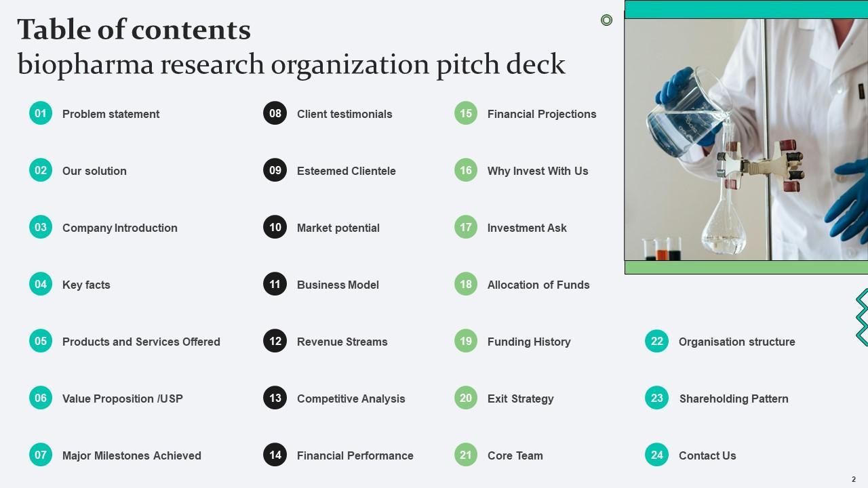The height and width of the screenshot is (488, 868).
Task: Select the Table of contents title
Action: pyautogui.click(x=134, y=30)
